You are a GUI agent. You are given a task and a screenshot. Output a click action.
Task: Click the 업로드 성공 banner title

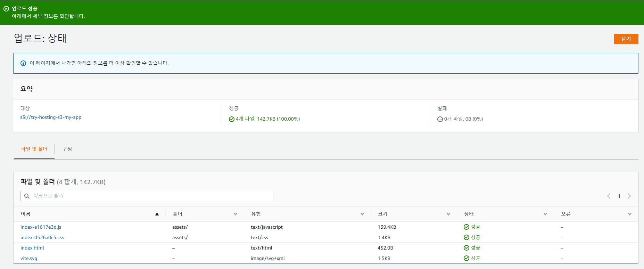(x=25, y=9)
